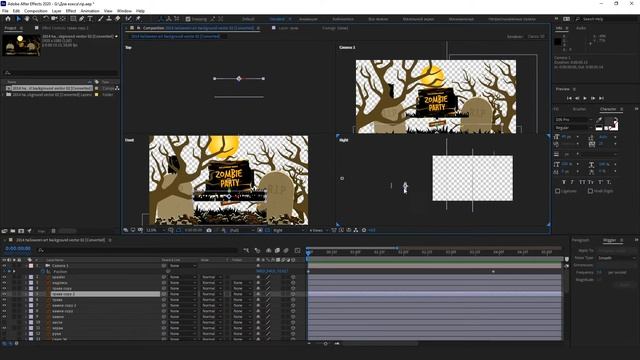Expand layer 2 properties in the timeline
This screenshot has height=360, width=640.
25,277
